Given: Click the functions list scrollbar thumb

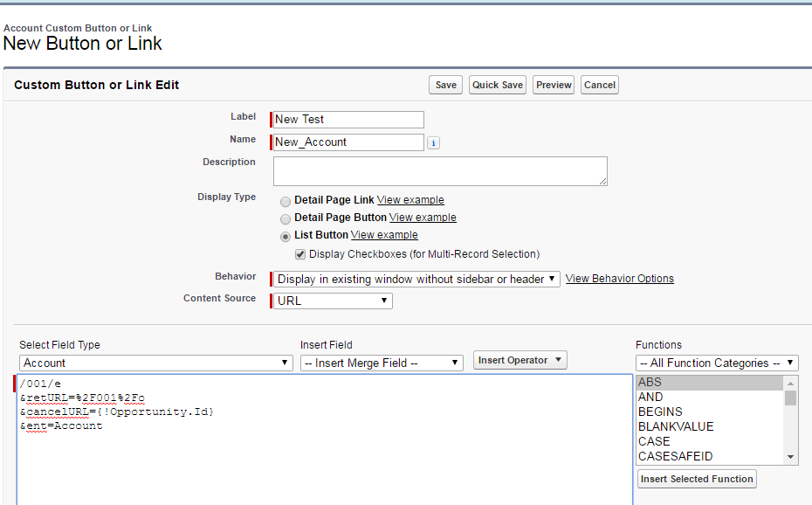Looking at the screenshot, I should tap(790, 398).
